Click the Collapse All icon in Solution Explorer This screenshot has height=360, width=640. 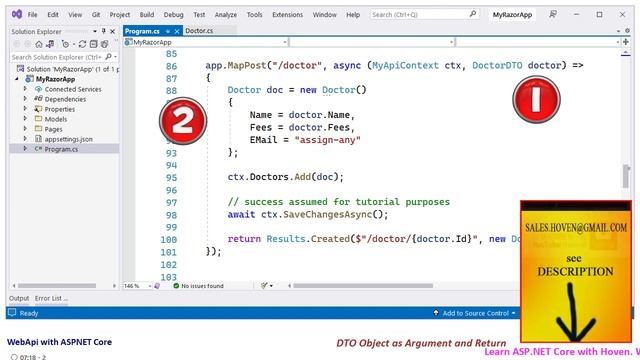coord(93,44)
